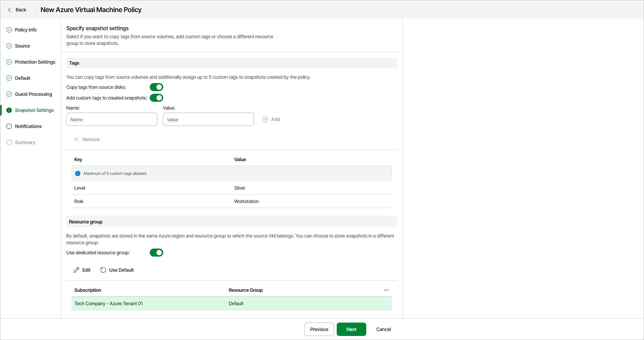
Task: Disable the Copy tags from source disks toggle
Action: pyautogui.click(x=156, y=87)
